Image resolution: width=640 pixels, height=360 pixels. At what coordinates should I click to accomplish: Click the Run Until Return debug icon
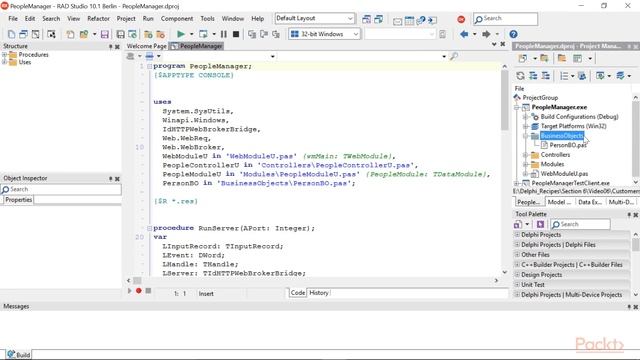pyautogui.click(x=276, y=34)
